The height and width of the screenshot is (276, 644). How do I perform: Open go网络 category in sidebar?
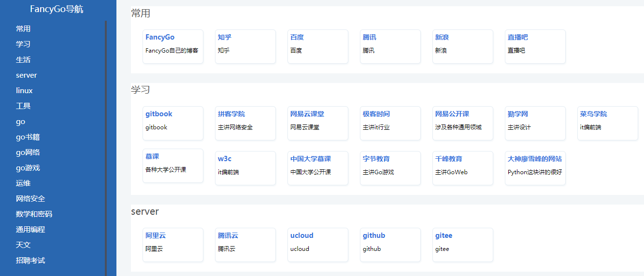coord(28,152)
